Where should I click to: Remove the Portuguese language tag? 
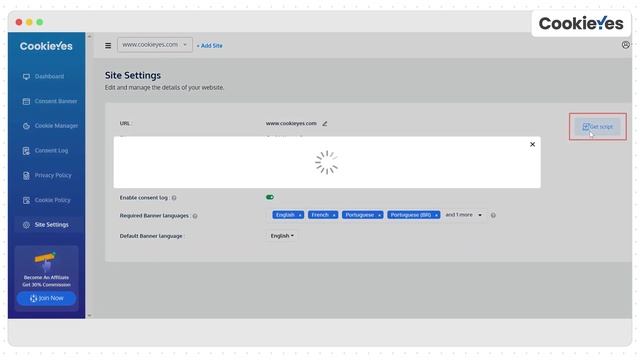379,215
